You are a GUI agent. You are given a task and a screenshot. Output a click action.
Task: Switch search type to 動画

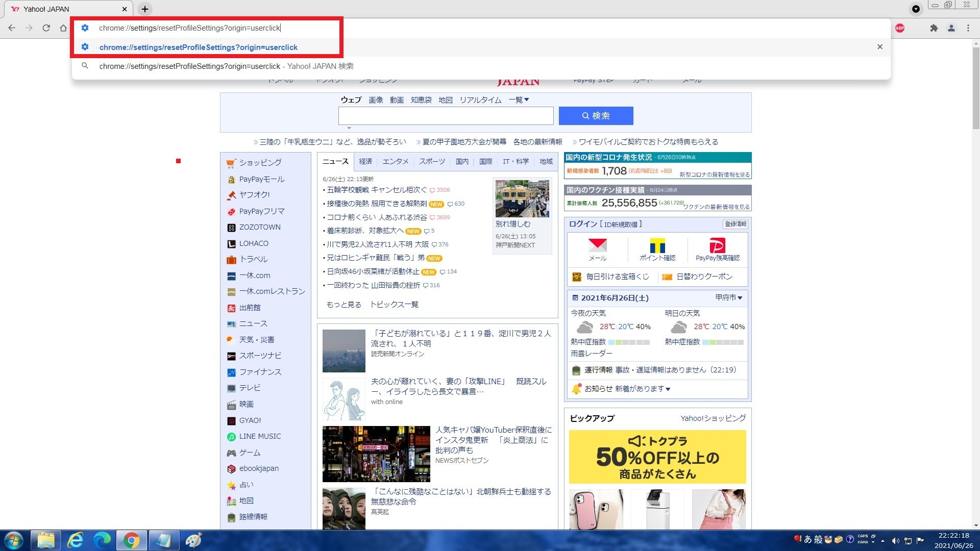coord(397,100)
